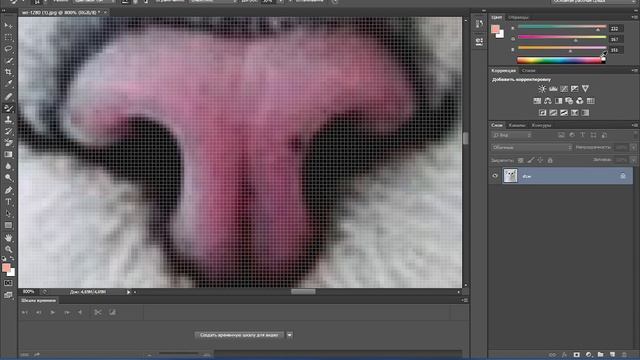The width and height of the screenshot is (640, 360).
Task: Select the Pen tool
Action: [8, 190]
